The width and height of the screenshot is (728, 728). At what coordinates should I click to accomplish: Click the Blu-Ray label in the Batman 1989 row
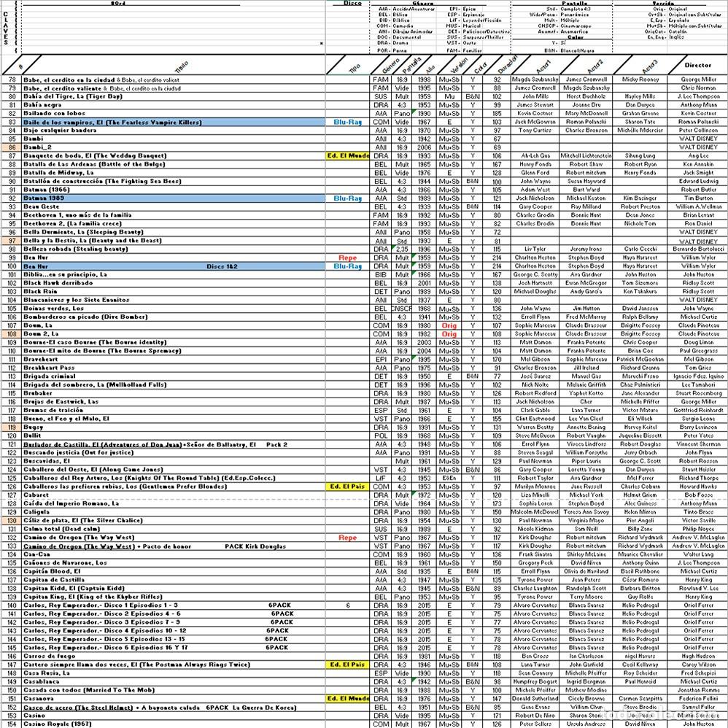347,198
